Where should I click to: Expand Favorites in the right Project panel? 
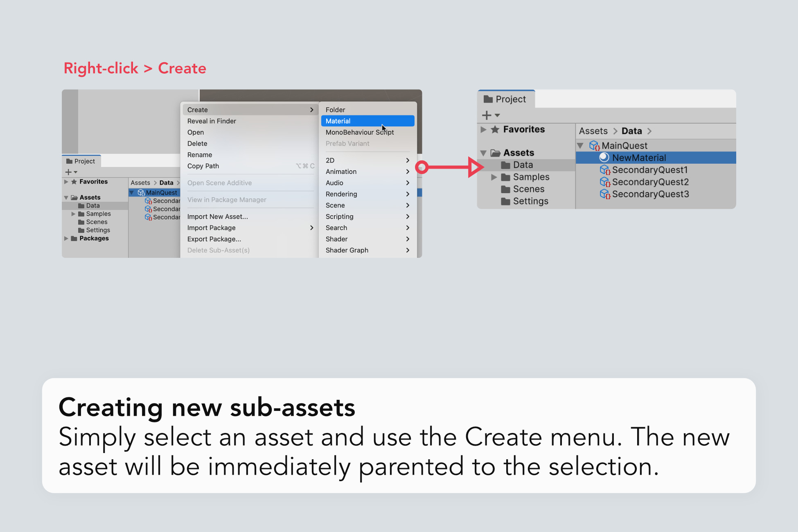coord(483,130)
